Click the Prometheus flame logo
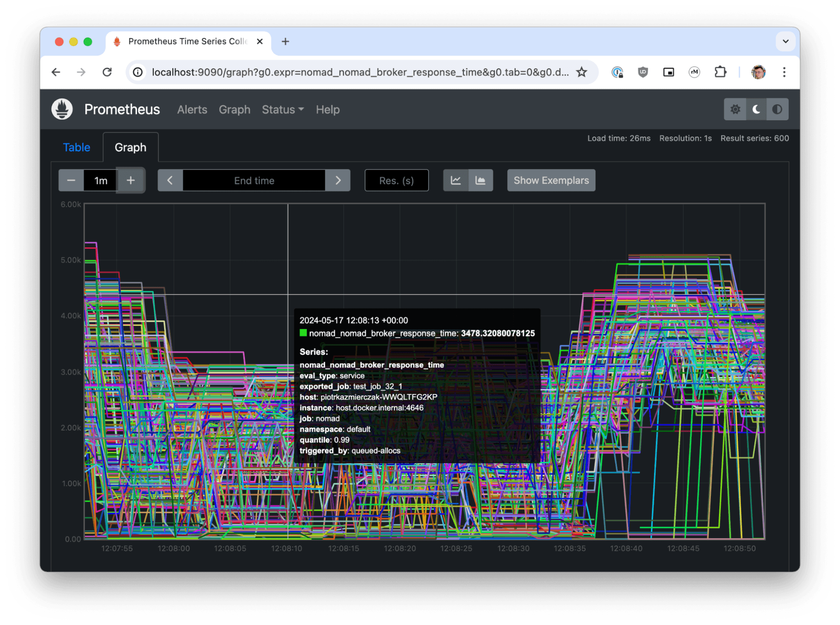The image size is (840, 625). point(62,109)
